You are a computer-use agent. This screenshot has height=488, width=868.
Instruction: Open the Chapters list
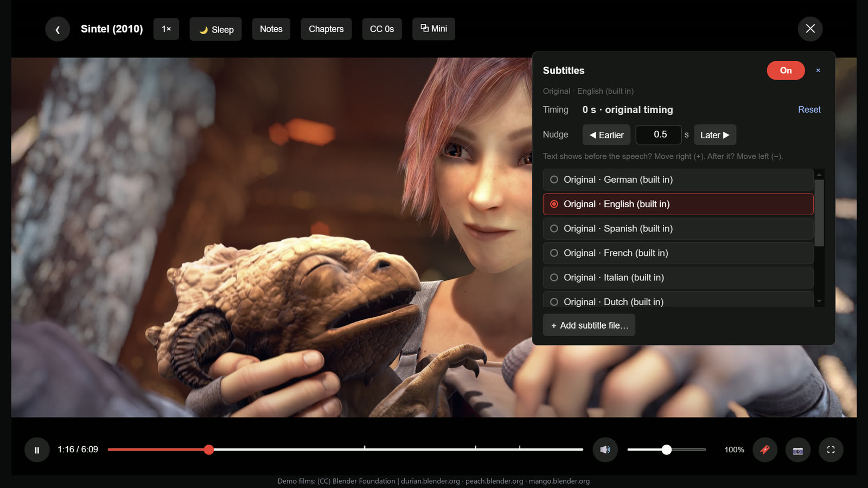(326, 29)
